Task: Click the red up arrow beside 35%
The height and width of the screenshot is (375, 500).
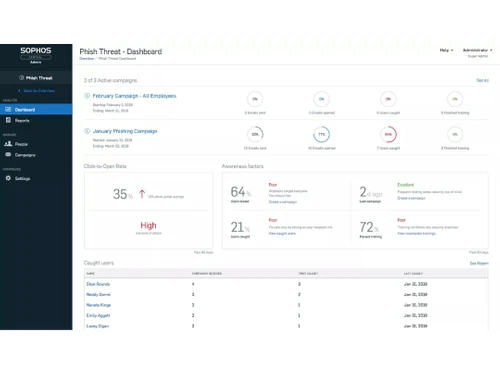Action: coord(142,194)
